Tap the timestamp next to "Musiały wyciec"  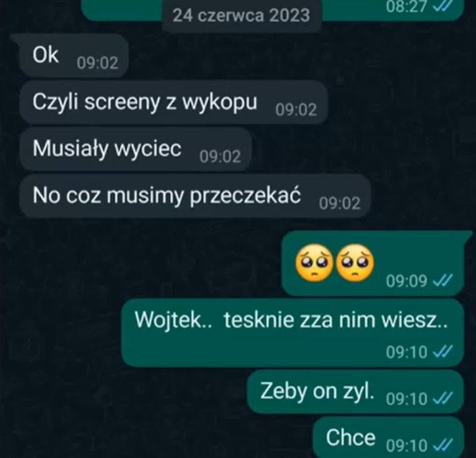point(220,157)
